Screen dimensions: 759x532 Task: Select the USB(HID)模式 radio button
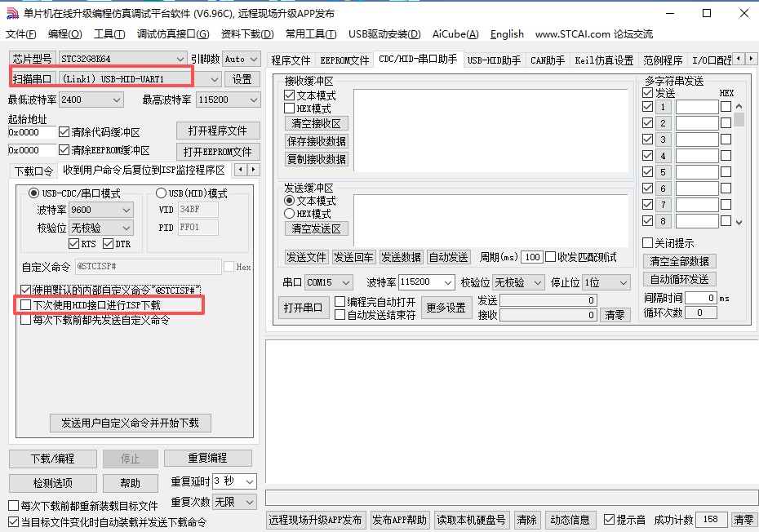click(160, 192)
